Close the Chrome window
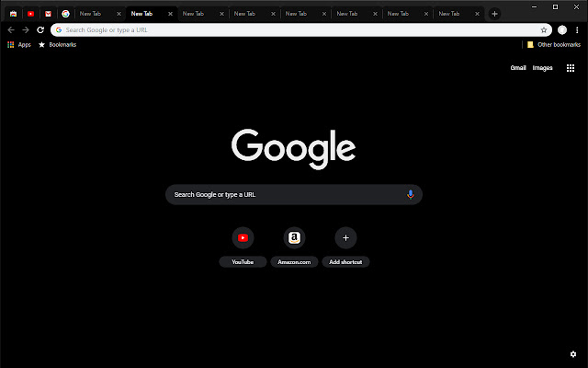This screenshot has height=368, width=588. [576, 6]
